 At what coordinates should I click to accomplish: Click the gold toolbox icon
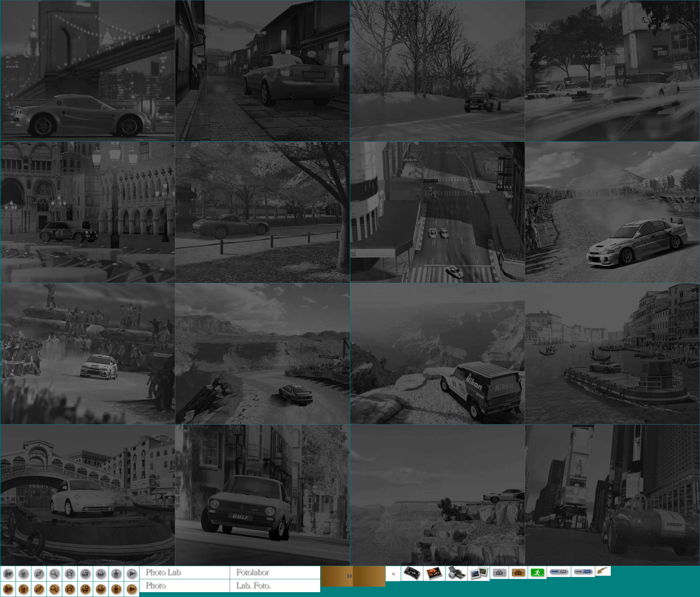519,573
